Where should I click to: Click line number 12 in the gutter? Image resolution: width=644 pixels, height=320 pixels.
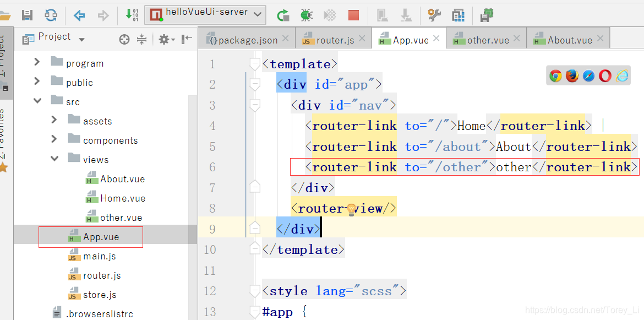point(210,291)
